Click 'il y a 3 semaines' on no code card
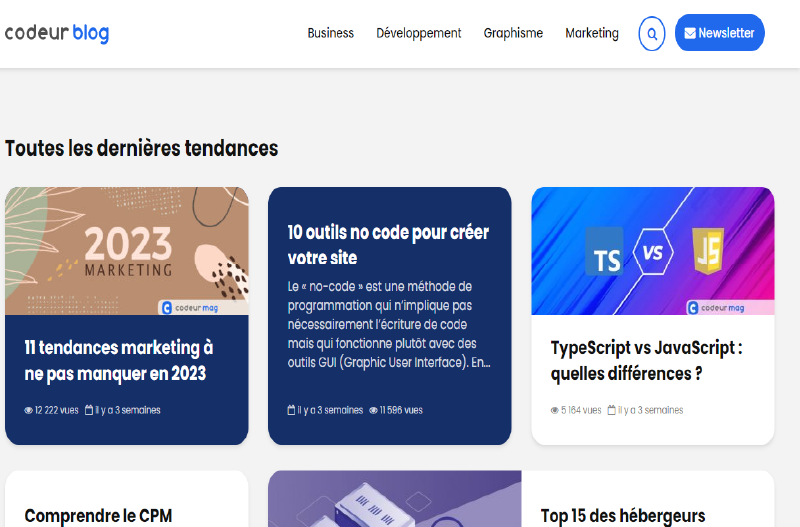 click(330, 410)
